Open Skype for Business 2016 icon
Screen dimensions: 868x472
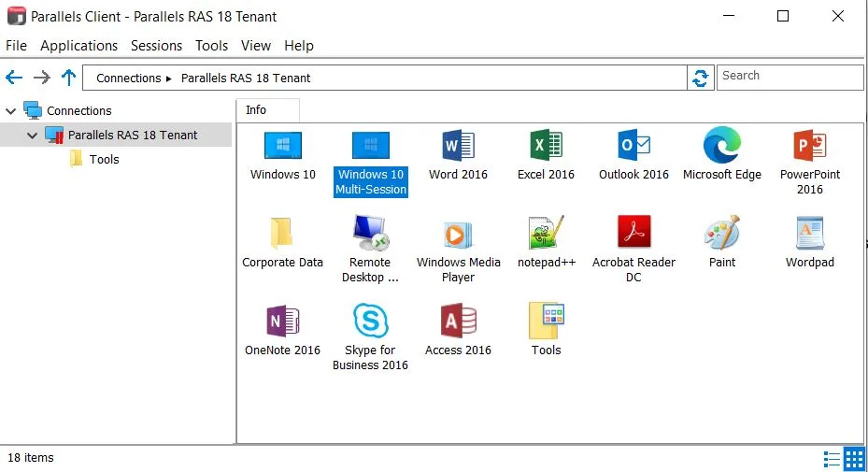click(370, 321)
